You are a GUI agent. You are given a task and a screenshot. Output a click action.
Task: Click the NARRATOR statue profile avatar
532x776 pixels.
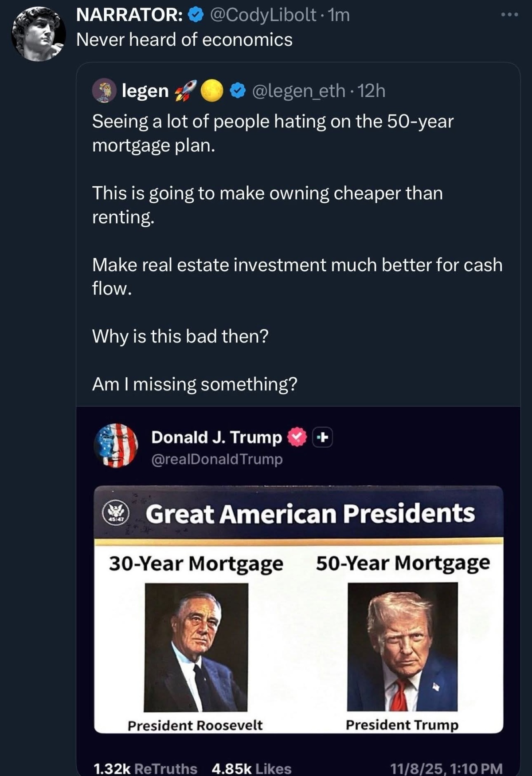coord(38,34)
